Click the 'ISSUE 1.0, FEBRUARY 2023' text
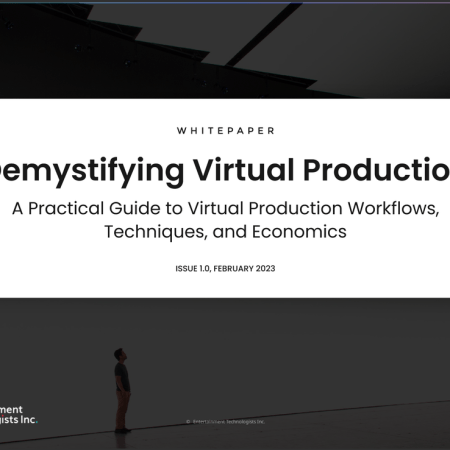 pyautogui.click(x=225, y=269)
